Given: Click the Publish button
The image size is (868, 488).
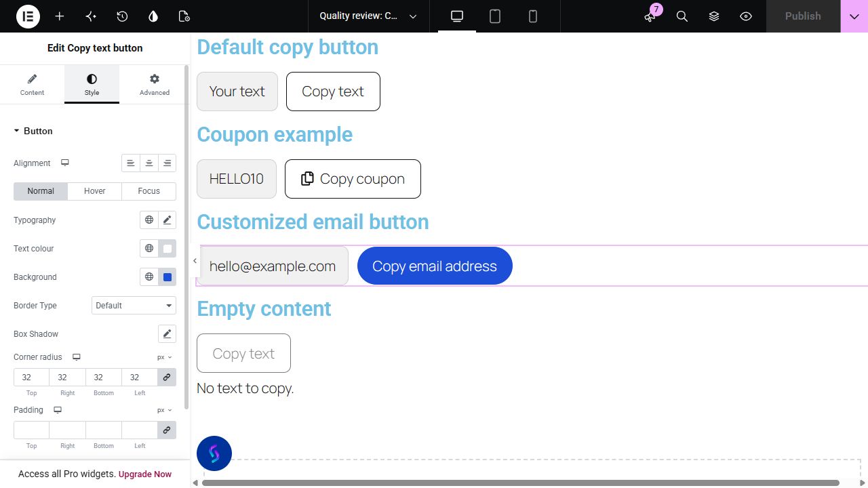Looking at the screenshot, I should pos(803,16).
